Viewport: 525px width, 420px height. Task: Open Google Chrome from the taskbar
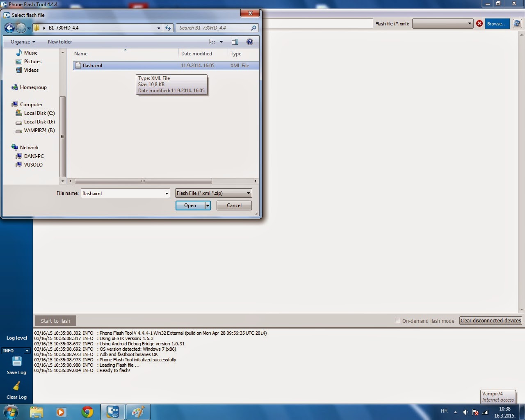(87, 412)
